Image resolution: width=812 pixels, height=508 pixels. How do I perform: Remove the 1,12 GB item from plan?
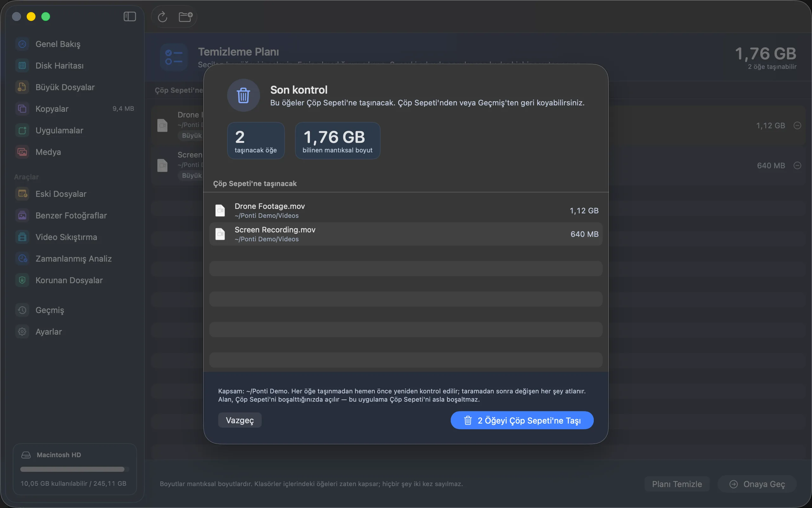pos(797,125)
